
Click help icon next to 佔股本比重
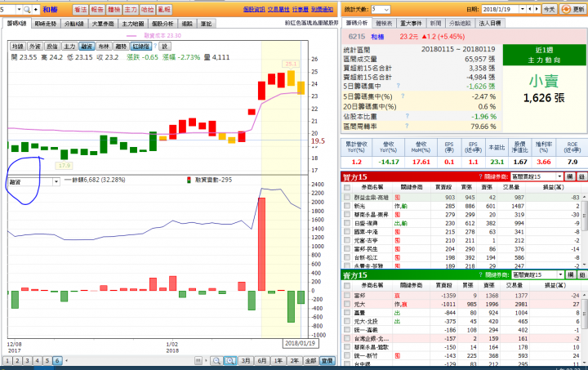[407, 116]
